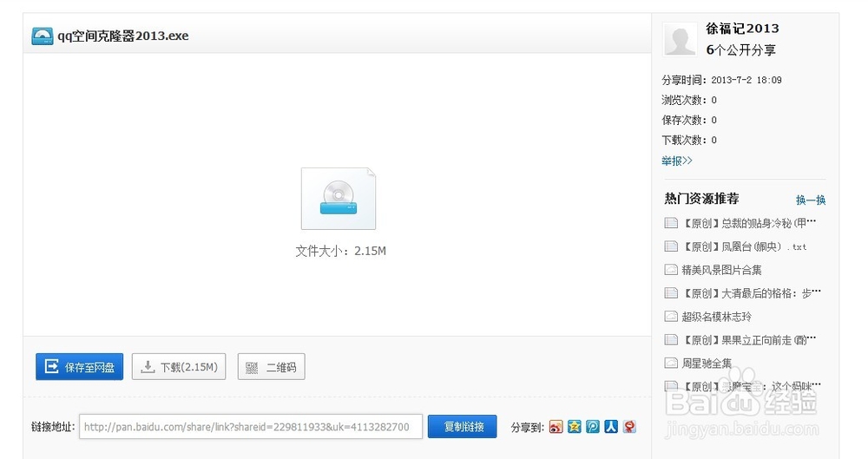Share to Renren icon
The height and width of the screenshot is (459, 868).
click(x=611, y=426)
